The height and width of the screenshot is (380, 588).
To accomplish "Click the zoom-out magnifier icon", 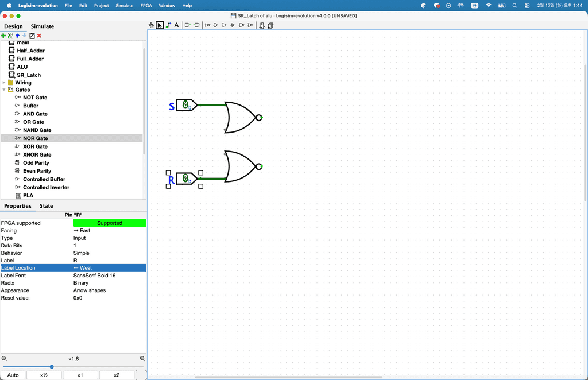I will pos(4,359).
